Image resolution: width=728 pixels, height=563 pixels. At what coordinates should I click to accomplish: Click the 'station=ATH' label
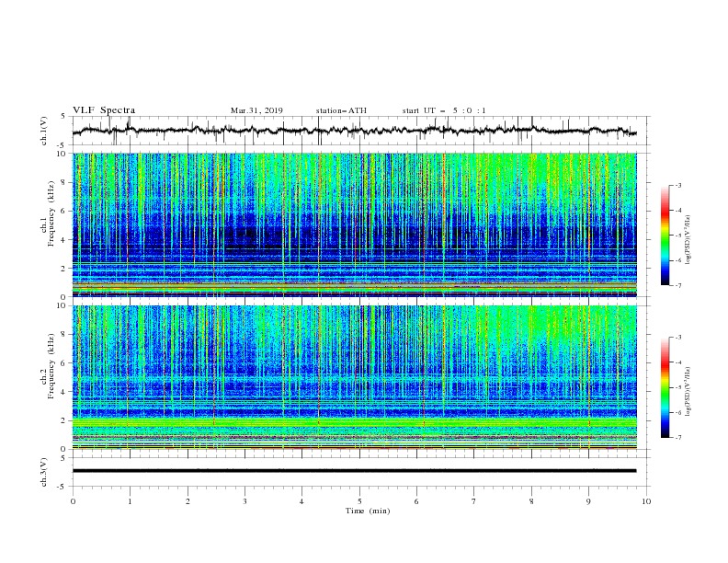341,110
